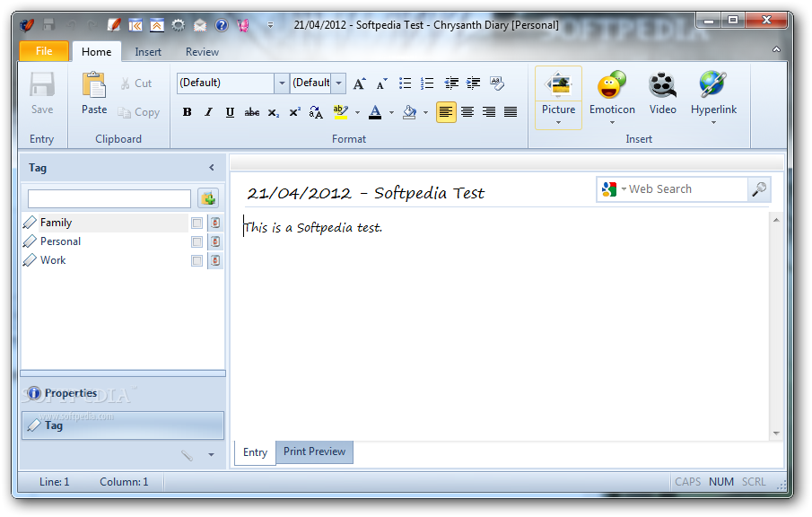812x517 pixels.
Task: Expand the Picture insert dropdown
Action: click(558, 123)
